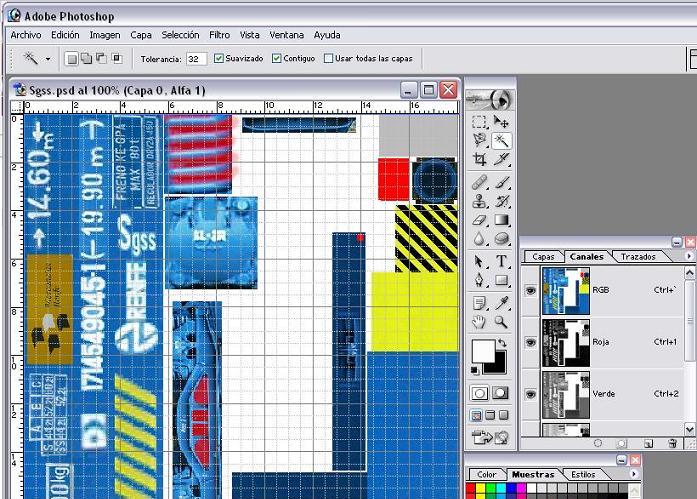Switch to the Muestras tab

tap(532, 474)
